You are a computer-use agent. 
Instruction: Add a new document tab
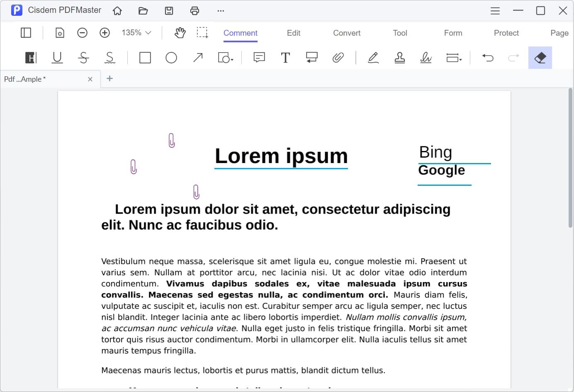pos(109,78)
